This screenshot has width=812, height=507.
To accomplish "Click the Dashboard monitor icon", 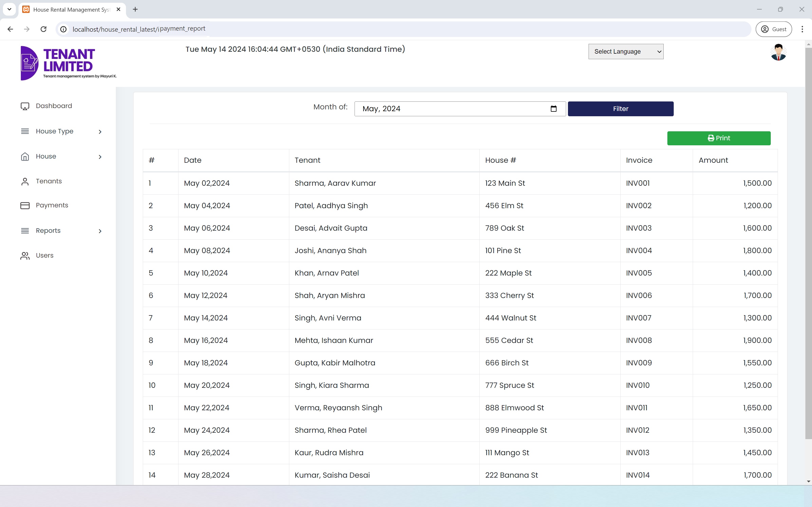I will [x=25, y=106].
